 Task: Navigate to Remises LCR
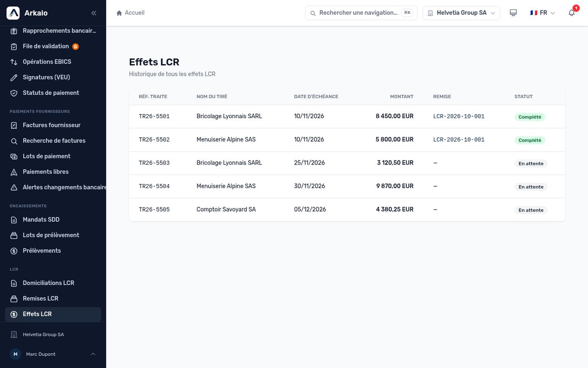tap(53, 299)
